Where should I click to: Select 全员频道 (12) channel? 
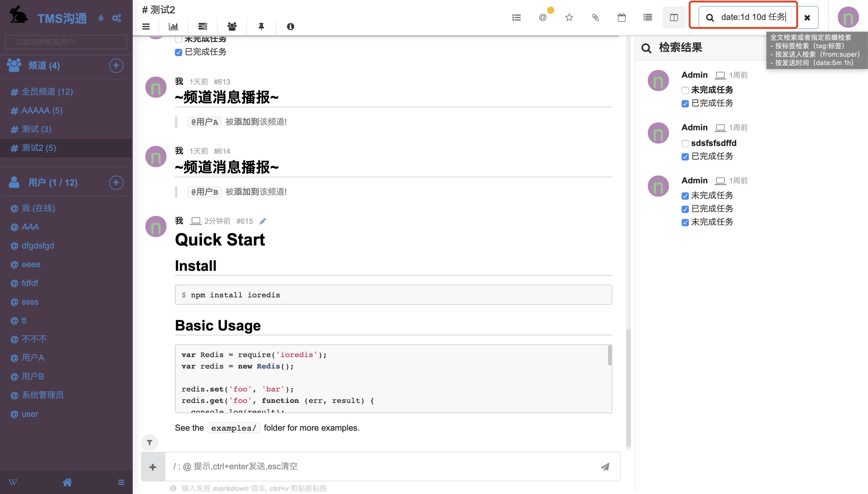66,92
